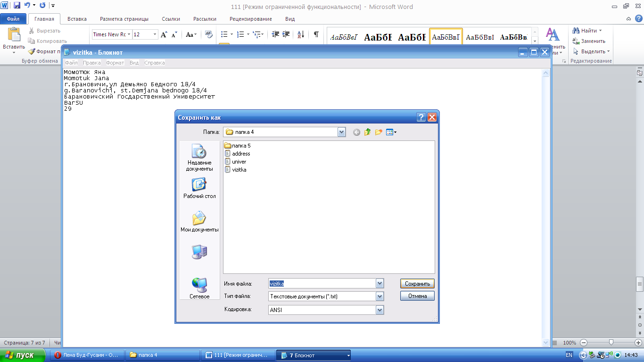Click the Back arrow icon in Save dialog
Screen dimensions: 644x362
[356, 132]
